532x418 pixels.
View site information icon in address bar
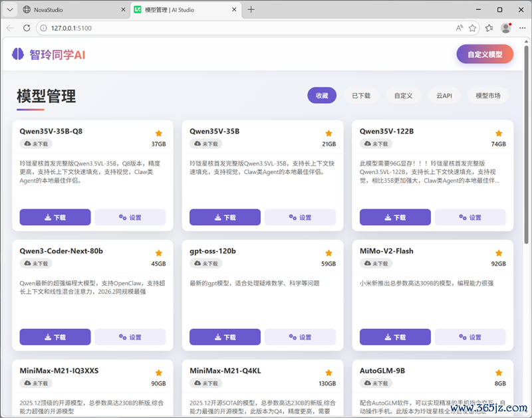point(43,28)
